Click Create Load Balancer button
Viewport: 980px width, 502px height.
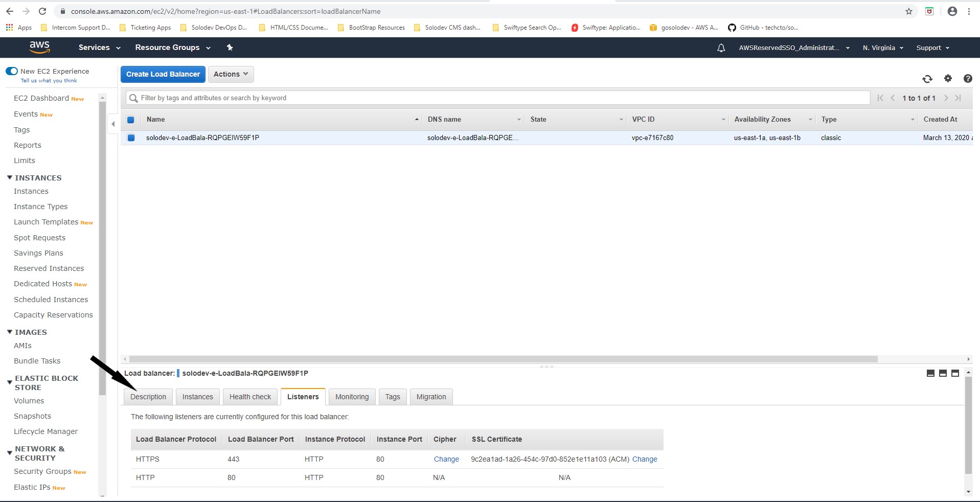point(163,74)
